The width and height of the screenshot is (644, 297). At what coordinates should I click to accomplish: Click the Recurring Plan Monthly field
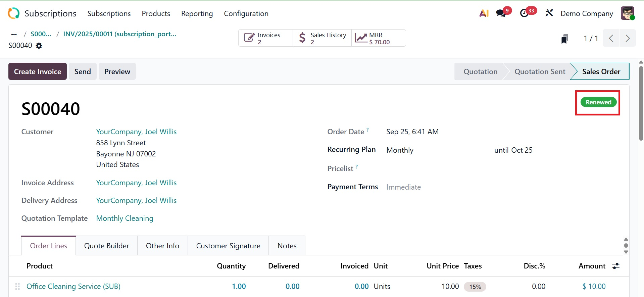pos(400,150)
